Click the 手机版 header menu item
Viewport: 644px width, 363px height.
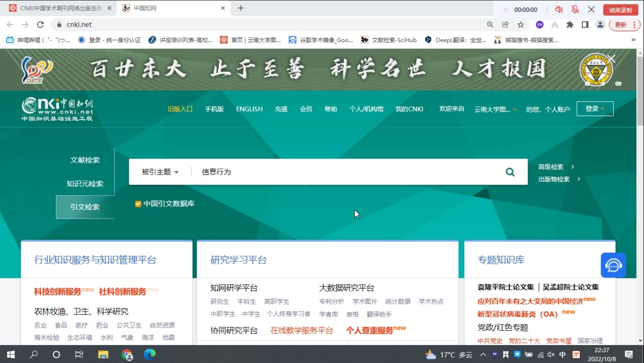click(x=214, y=109)
